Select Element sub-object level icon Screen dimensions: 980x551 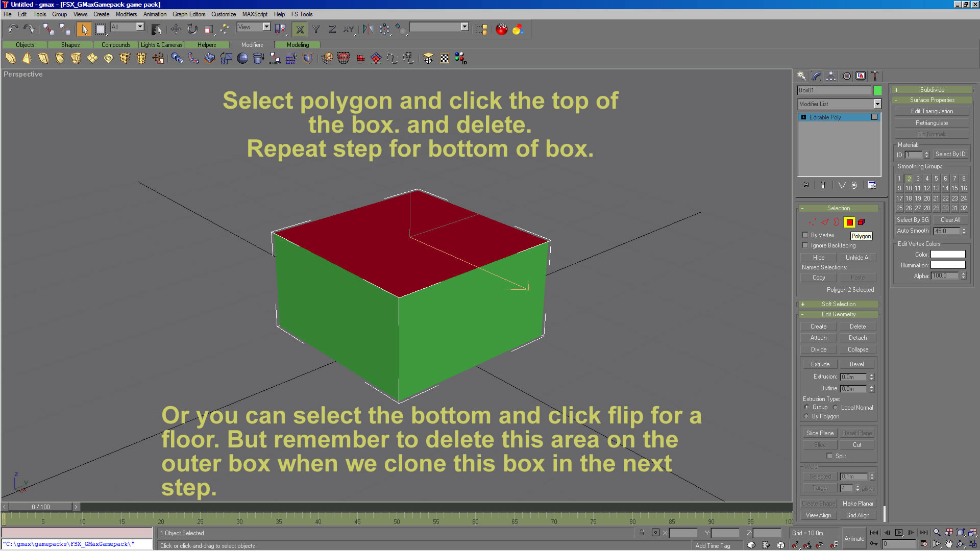click(862, 222)
